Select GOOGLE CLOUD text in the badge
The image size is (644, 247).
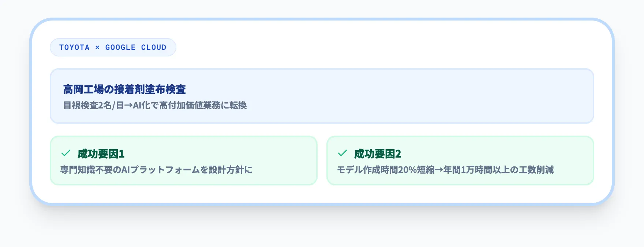pyautogui.click(x=136, y=48)
